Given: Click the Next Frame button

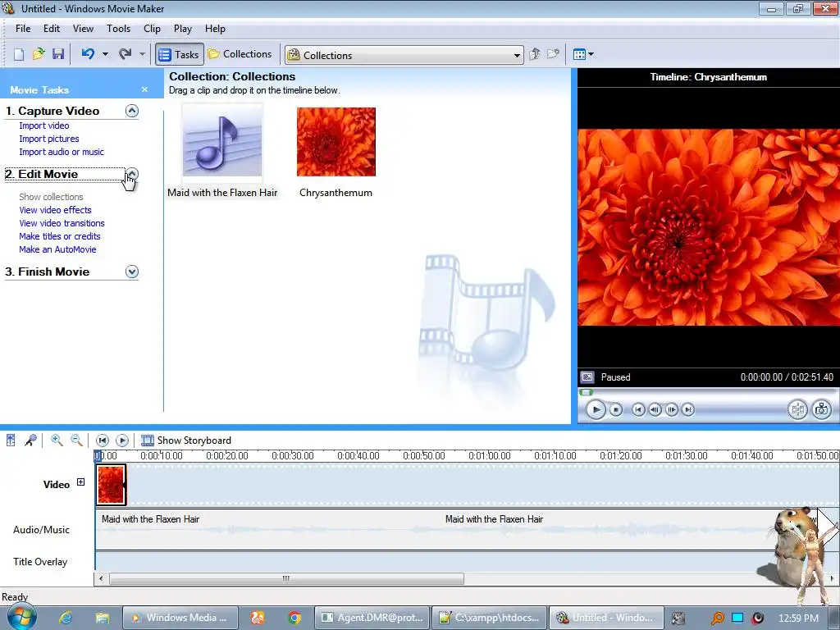Looking at the screenshot, I should pyautogui.click(x=671, y=410).
